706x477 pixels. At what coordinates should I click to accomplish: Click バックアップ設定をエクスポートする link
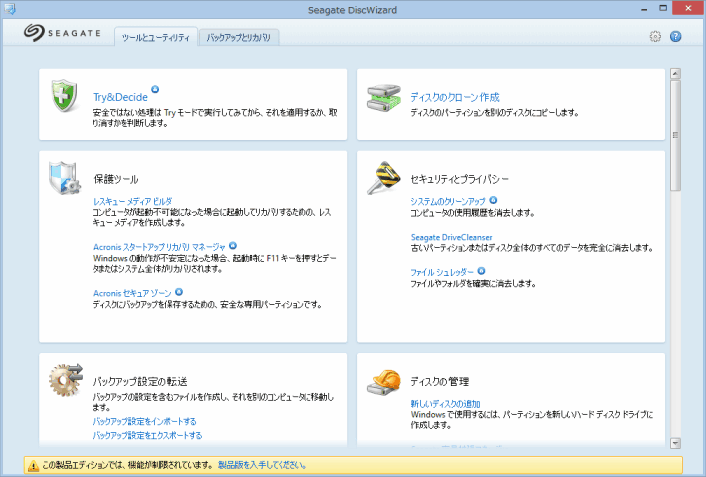tap(147, 435)
